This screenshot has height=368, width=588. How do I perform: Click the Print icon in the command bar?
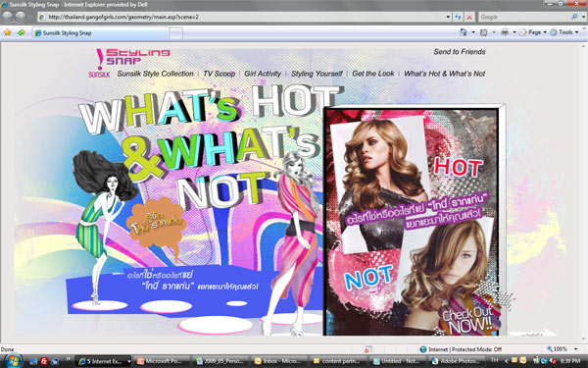[505, 32]
